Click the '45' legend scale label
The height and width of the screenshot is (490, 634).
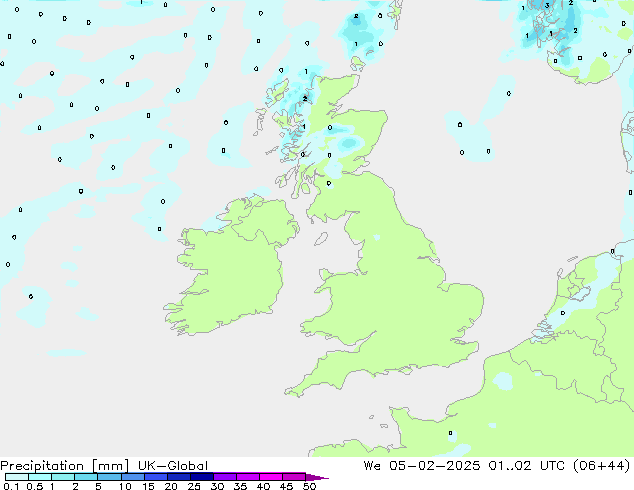click(286, 486)
